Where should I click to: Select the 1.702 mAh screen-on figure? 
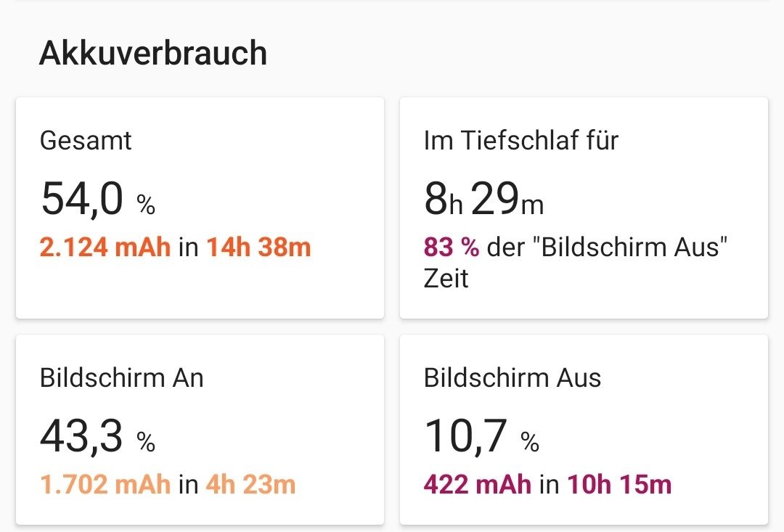pos(105,484)
